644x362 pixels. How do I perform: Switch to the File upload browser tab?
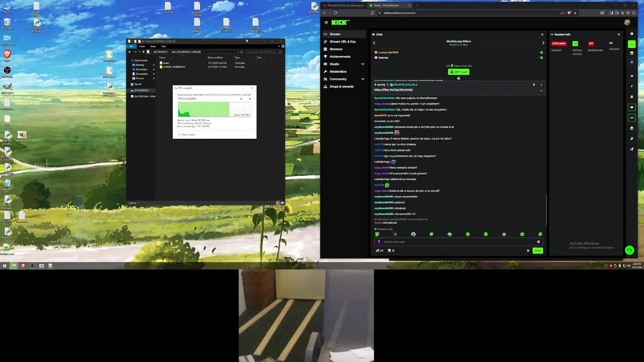(x=344, y=6)
